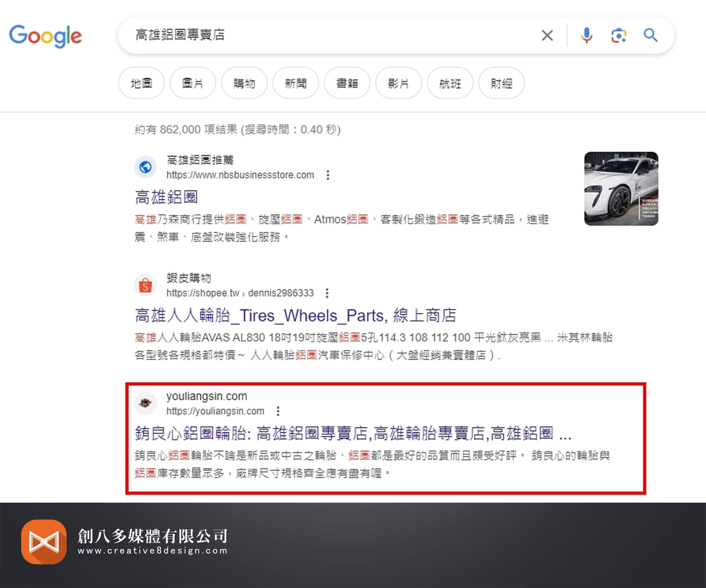706x588 pixels.
Task: Switch to the 地圖 filter tab
Action: tap(141, 83)
